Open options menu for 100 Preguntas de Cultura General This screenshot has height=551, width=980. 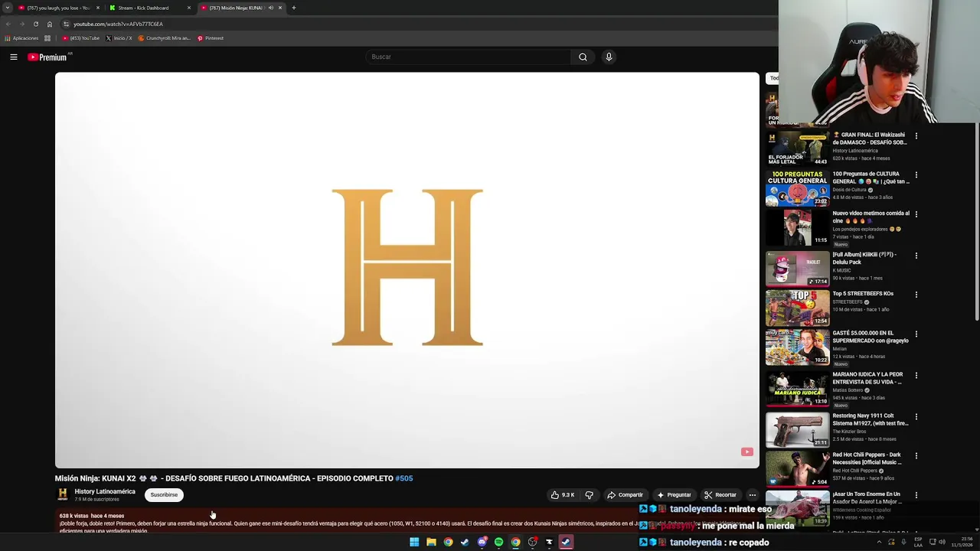pyautogui.click(x=916, y=175)
